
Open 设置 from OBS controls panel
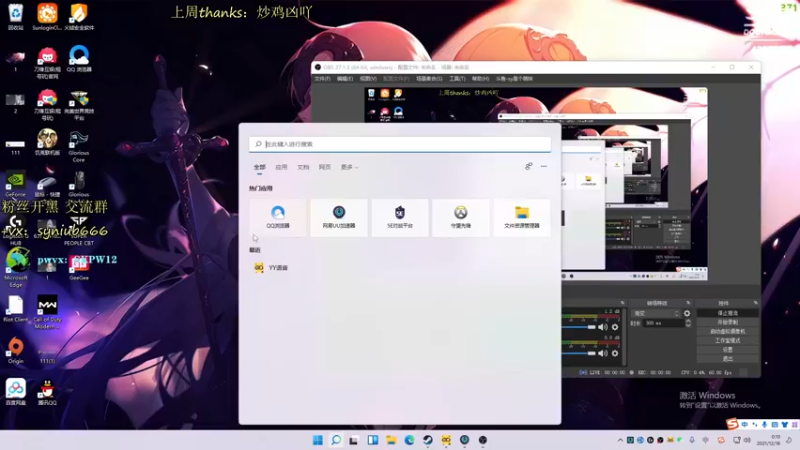[728, 350]
